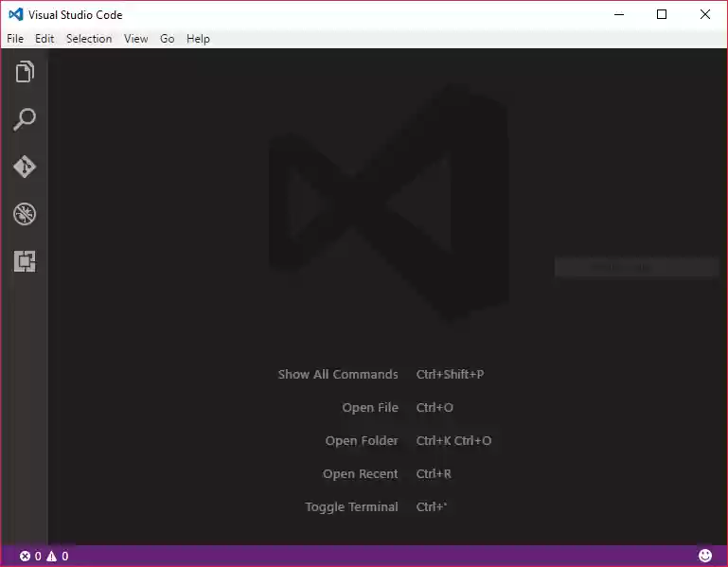Image resolution: width=728 pixels, height=567 pixels.
Task: Open the Go menu
Action: (x=168, y=39)
